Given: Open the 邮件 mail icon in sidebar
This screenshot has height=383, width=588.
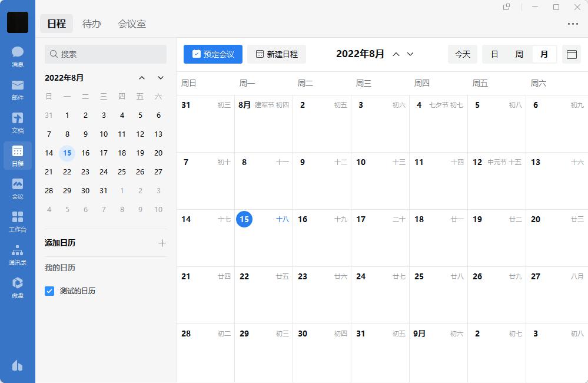Looking at the screenshot, I should 18,90.
